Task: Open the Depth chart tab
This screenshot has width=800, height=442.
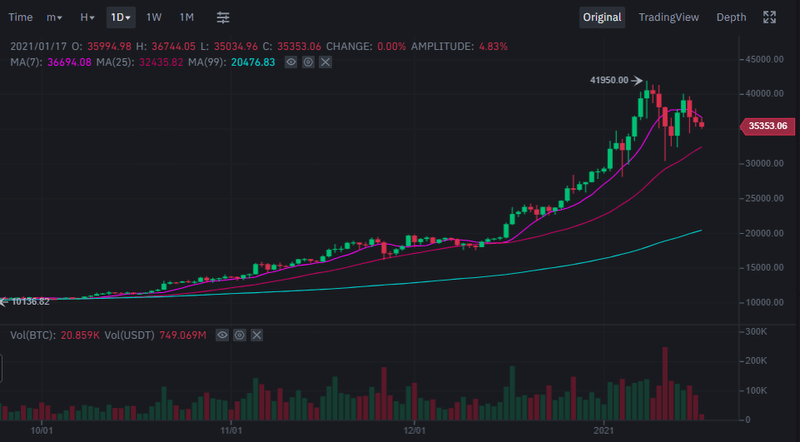Action: pos(731,17)
